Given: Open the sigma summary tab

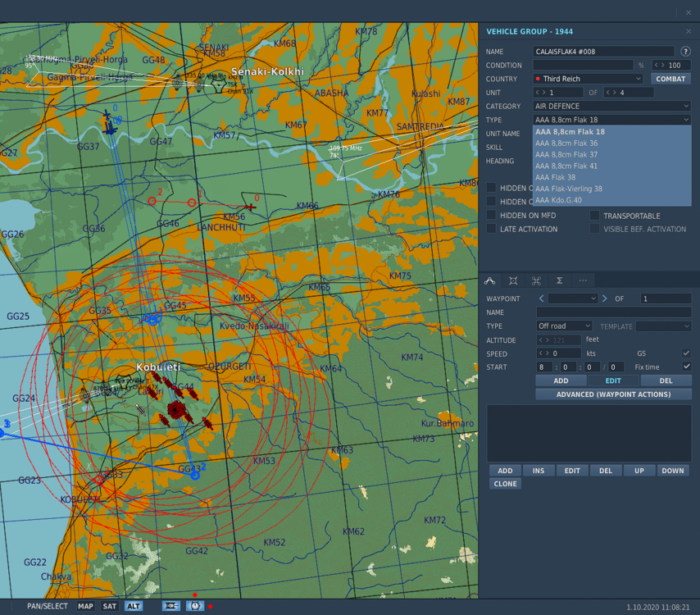Looking at the screenshot, I should point(559,280).
